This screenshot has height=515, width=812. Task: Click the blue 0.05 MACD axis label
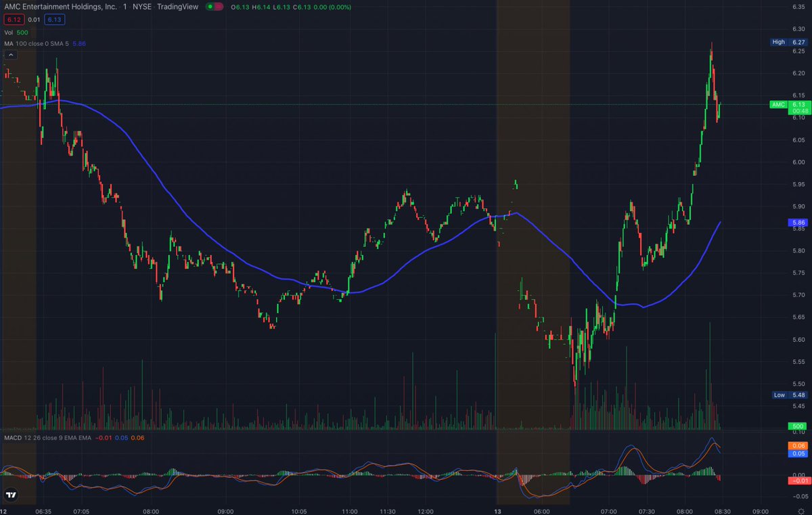click(798, 454)
